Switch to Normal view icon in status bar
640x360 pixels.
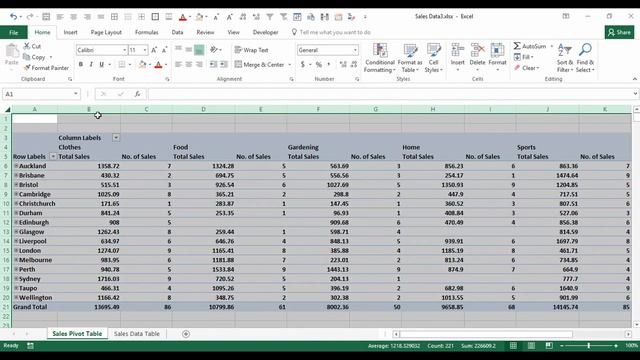coord(513,346)
